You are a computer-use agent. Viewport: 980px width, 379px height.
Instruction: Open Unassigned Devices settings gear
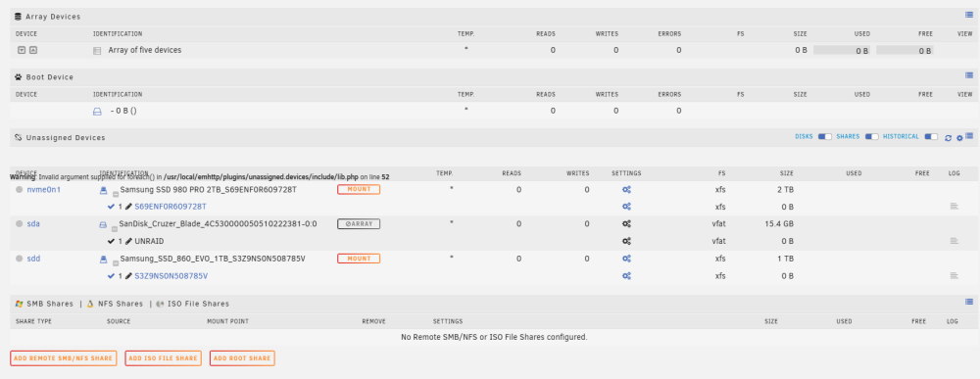(x=959, y=137)
